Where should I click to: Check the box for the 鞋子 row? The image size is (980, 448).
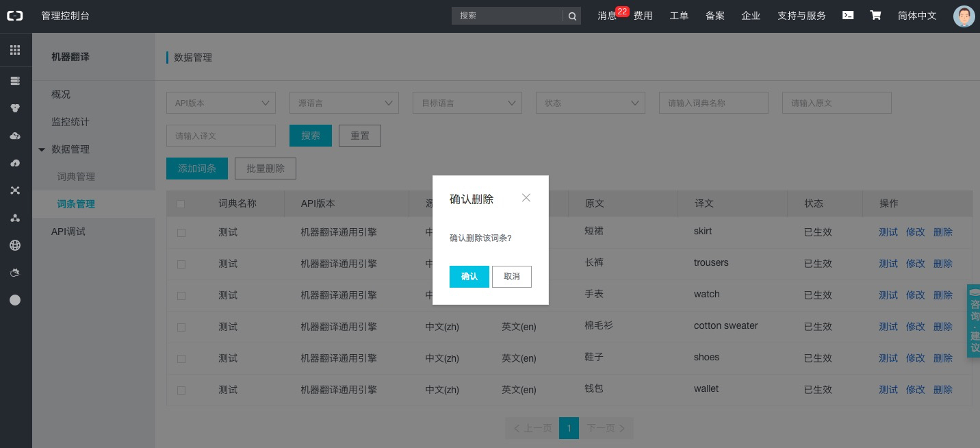pyautogui.click(x=181, y=359)
